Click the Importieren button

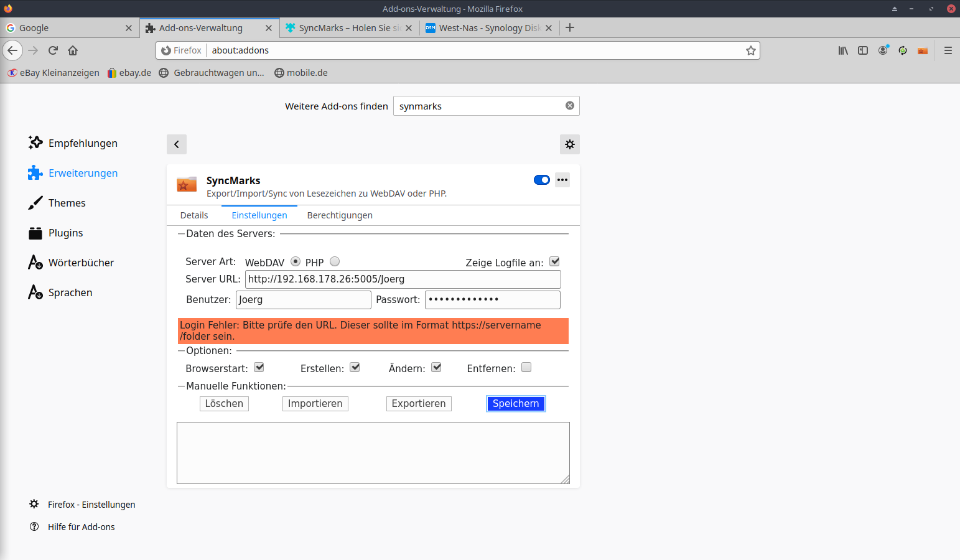(x=315, y=404)
